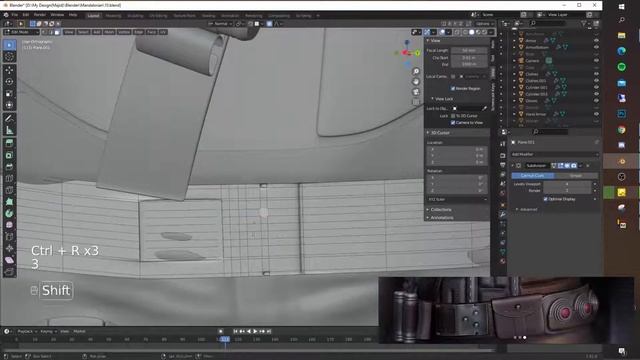
Task: Click the Focal Length field
Action: click(x=469, y=51)
